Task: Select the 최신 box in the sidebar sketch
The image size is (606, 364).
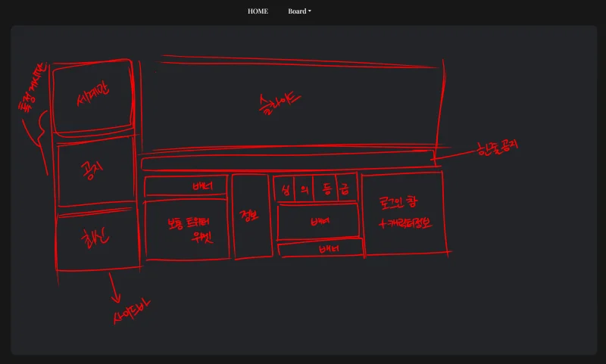Action: tap(97, 241)
